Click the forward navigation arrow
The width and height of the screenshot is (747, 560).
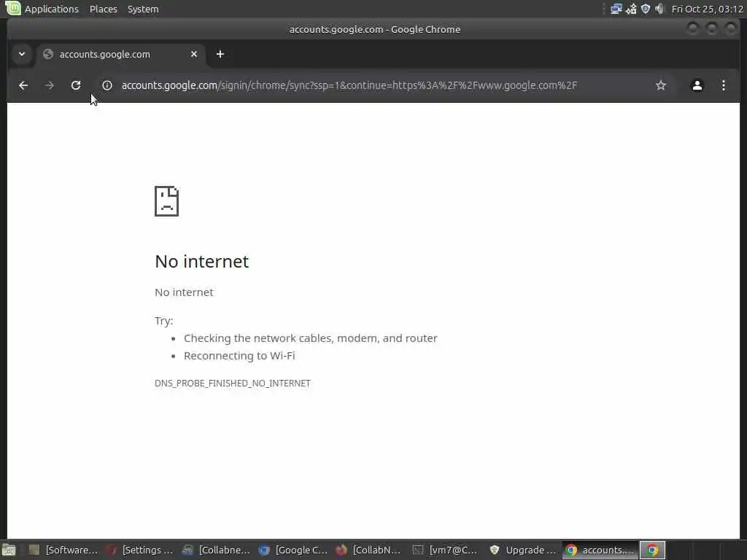(50, 85)
